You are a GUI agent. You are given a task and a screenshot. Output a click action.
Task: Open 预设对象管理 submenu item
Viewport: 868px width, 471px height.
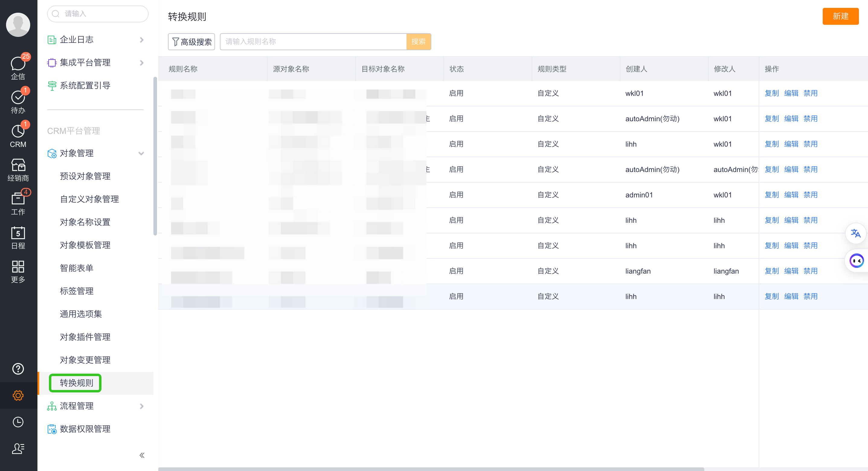tap(85, 176)
